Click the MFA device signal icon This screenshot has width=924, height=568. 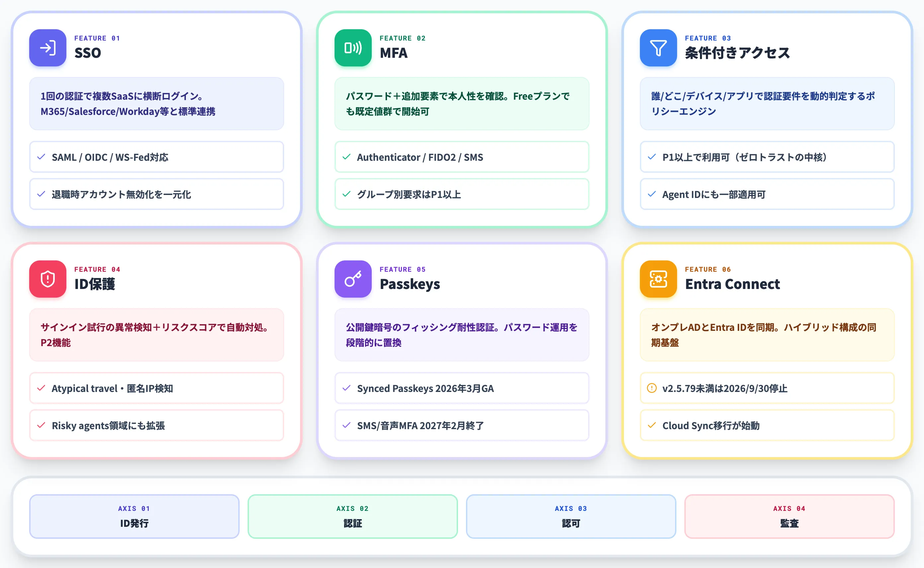(x=353, y=48)
